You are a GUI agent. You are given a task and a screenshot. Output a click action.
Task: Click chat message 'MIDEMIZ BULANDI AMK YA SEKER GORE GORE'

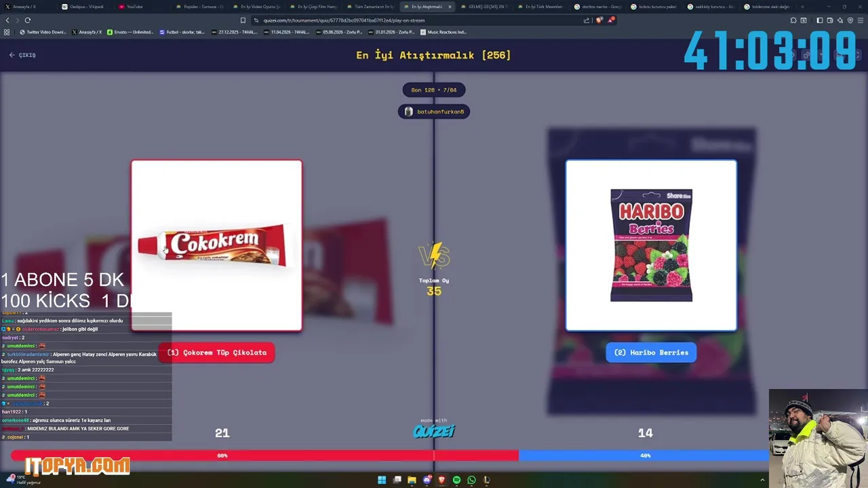(x=78, y=428)
